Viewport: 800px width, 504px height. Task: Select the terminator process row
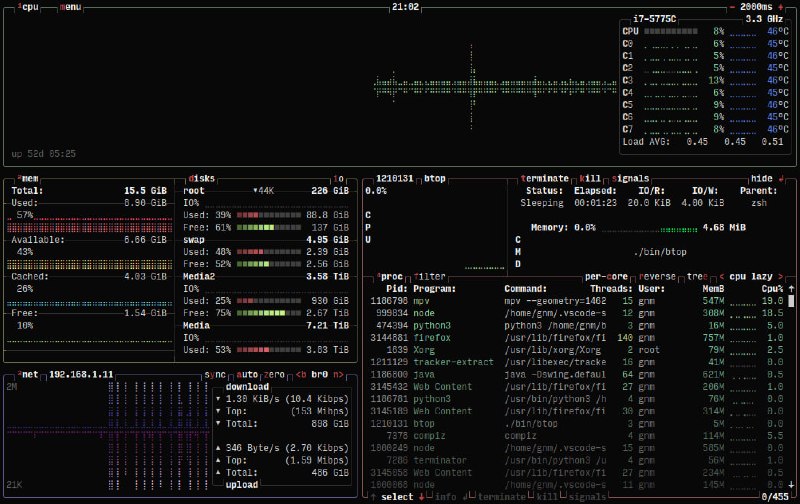coord(577,460)
